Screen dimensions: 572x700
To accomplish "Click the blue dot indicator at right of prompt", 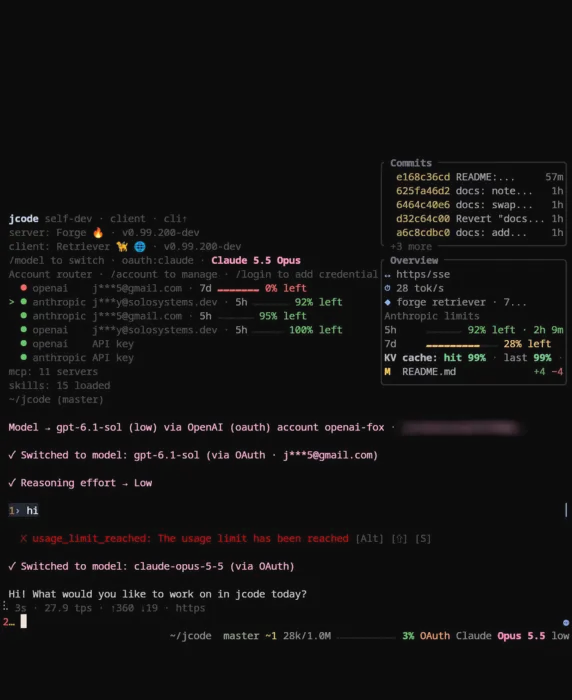I will pos(566,622).
